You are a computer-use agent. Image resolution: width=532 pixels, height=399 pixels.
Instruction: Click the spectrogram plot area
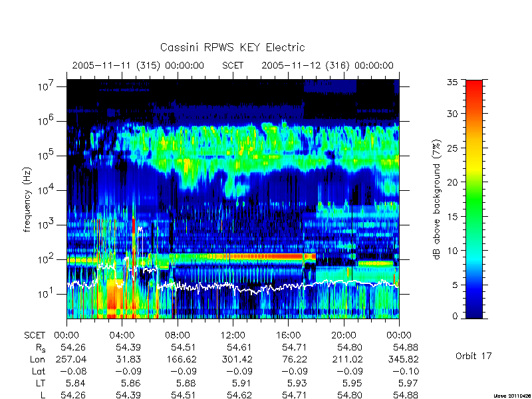point(233,199)
